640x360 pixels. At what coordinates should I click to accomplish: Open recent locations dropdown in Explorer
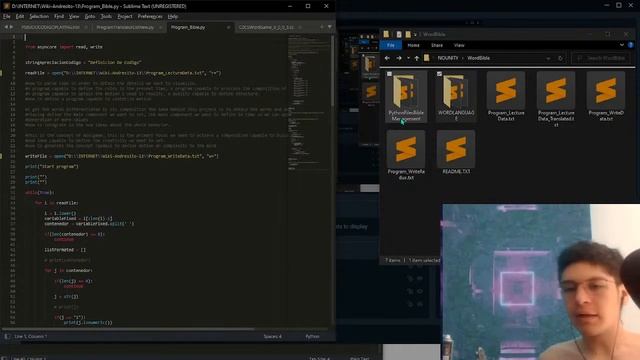click(x=408, y=58)
